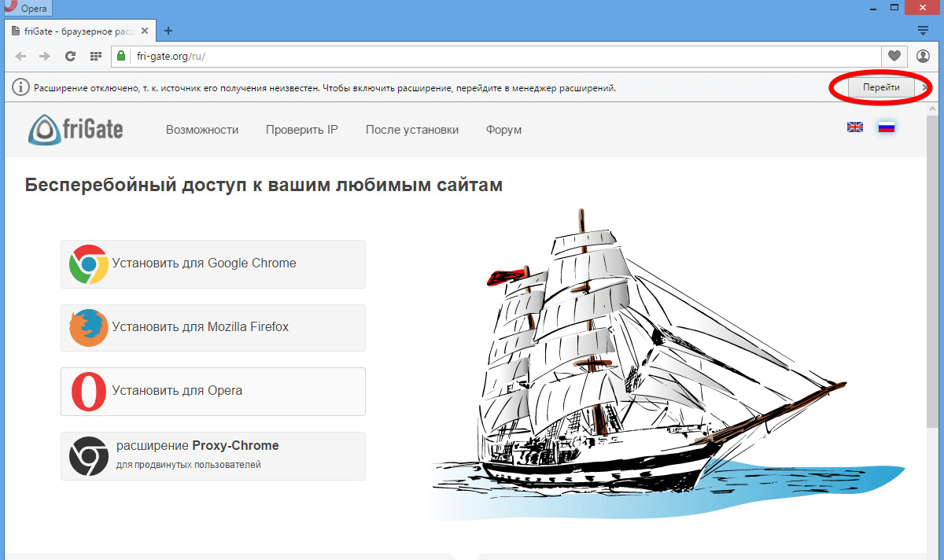Switch language with the British flag
The height and width of the screenshot is (560, 944).
coord(855,127)
